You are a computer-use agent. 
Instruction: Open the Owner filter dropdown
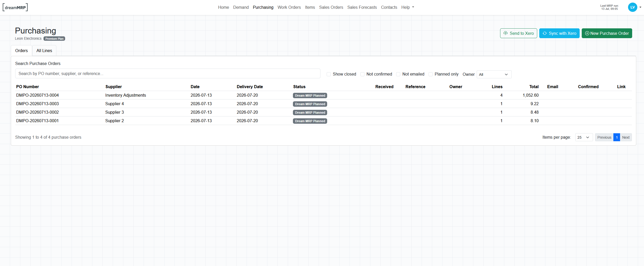[x=494, y=74]
